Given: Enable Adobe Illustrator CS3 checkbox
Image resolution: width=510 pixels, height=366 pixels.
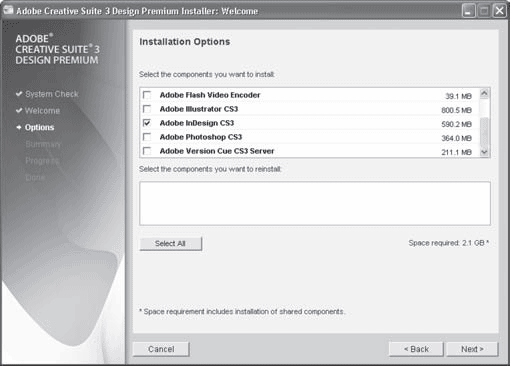Looking at the screenshot, I should [147, 109].
